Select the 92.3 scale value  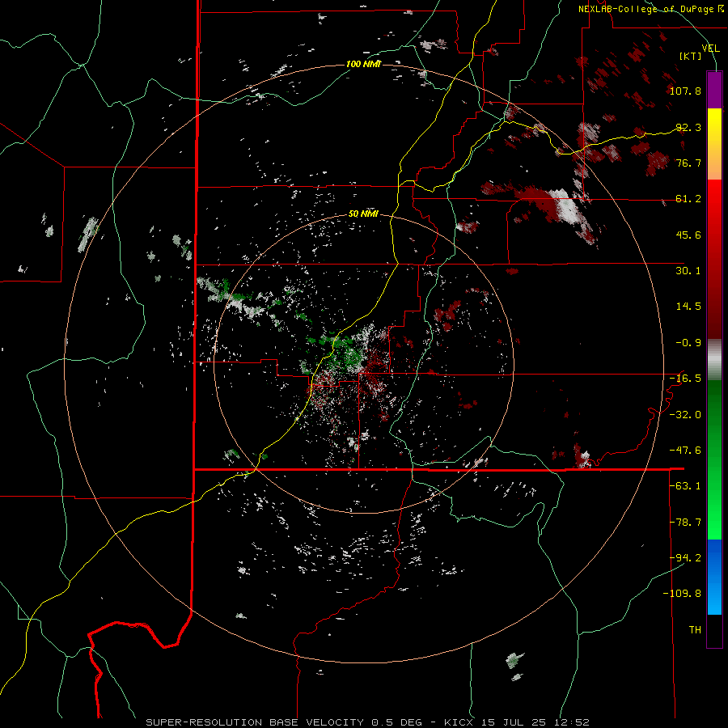pos(688,127)
